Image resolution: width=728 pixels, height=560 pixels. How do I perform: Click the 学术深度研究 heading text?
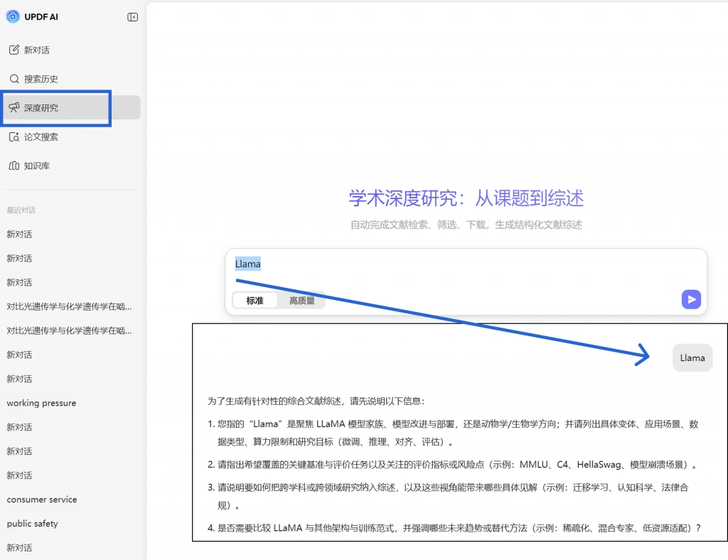pyautogui.click(x=466, y=198)
